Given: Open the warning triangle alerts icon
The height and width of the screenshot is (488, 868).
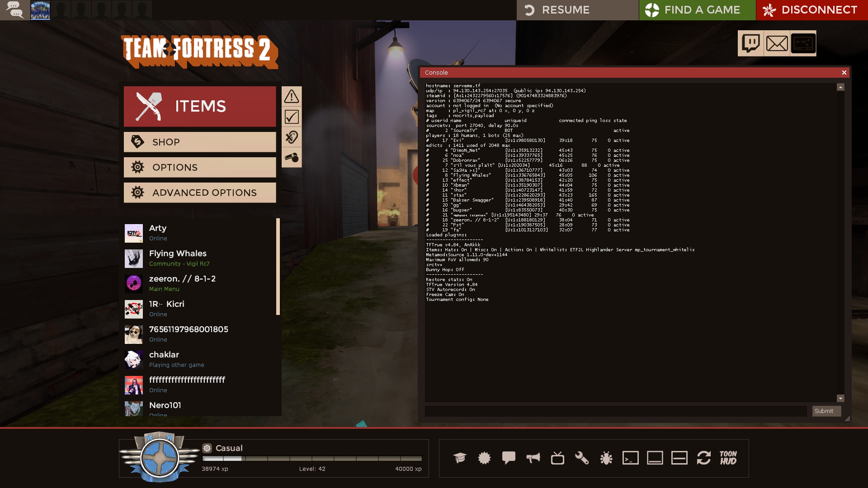Looking at the screenshot, I should click(292, 96).
